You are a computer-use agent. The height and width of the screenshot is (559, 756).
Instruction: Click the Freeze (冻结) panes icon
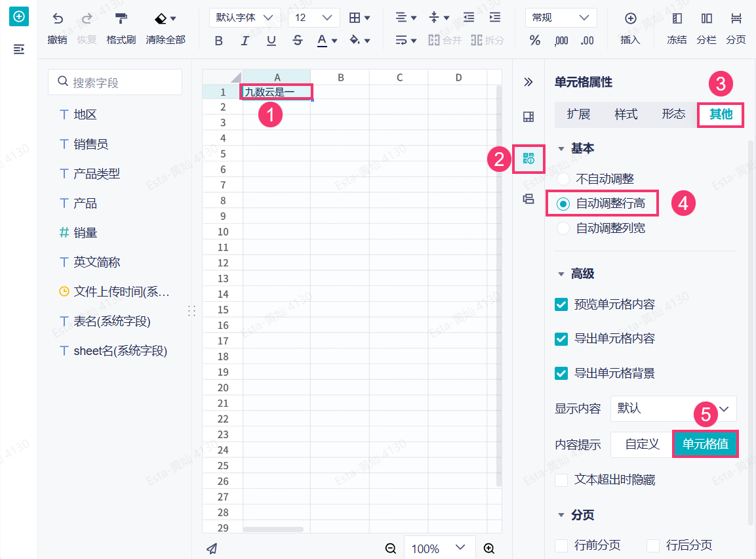click(x=677, y=18)
